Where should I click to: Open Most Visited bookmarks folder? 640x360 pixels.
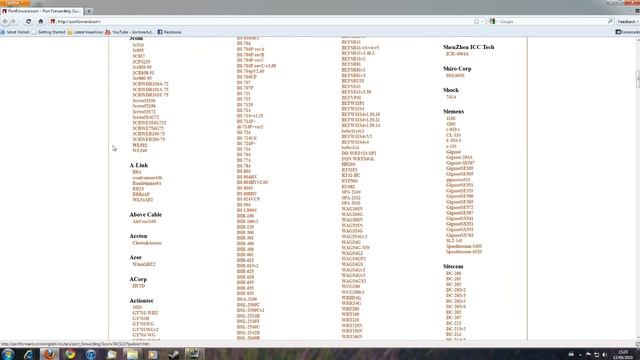tap(15, 32)
